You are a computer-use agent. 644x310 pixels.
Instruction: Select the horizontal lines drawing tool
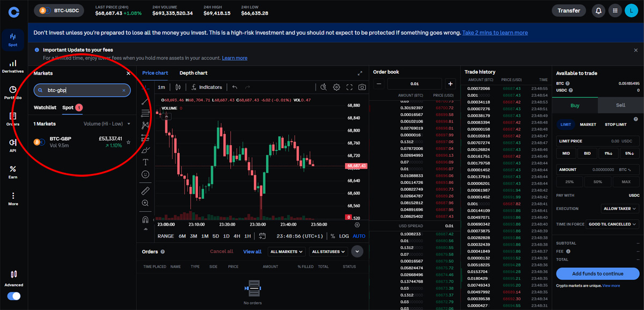145,113
